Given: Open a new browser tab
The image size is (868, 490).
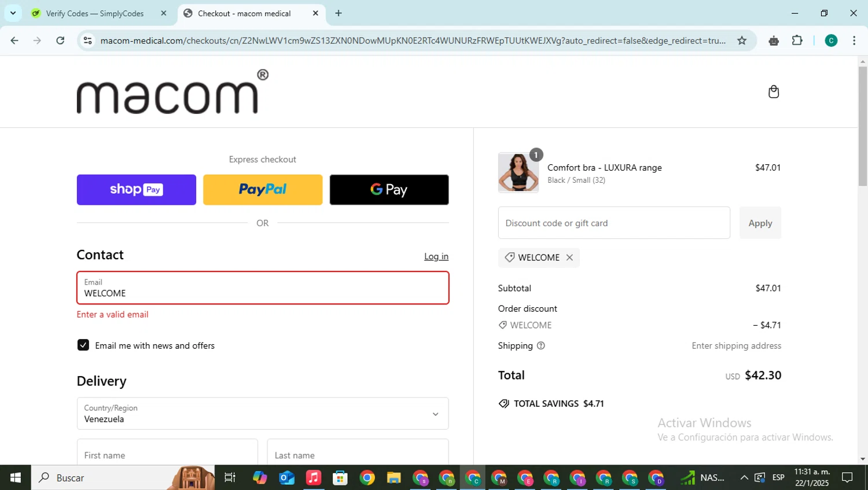Looking at the screenshot, I should (339, 13).
